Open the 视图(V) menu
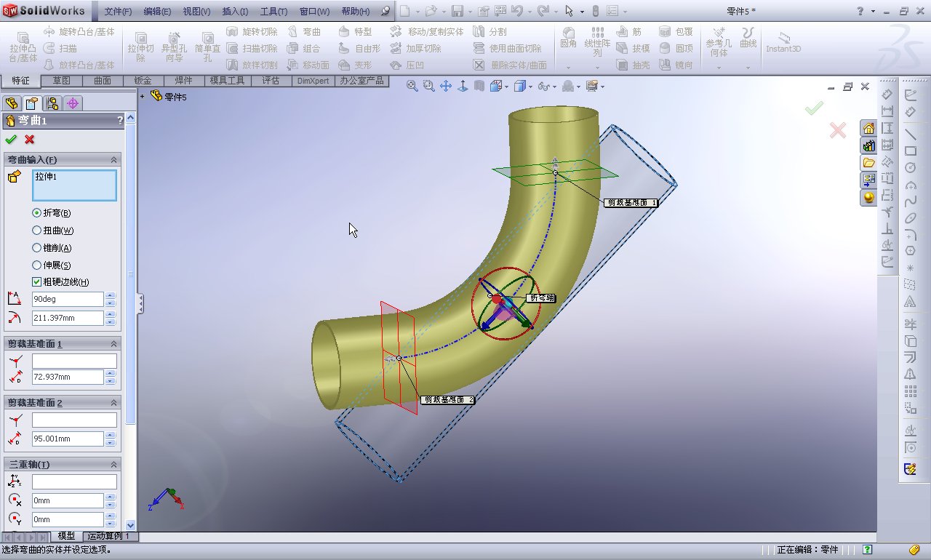Viewport: 931px width, 560px height. tap(196, 12)
